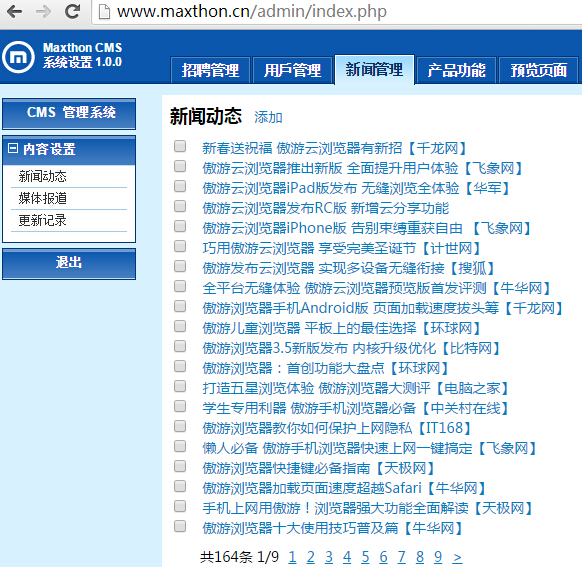Tick checkbox for iPhone版 article
The height and width of the screenshot is (567, 582).
(x=180, y=226)
